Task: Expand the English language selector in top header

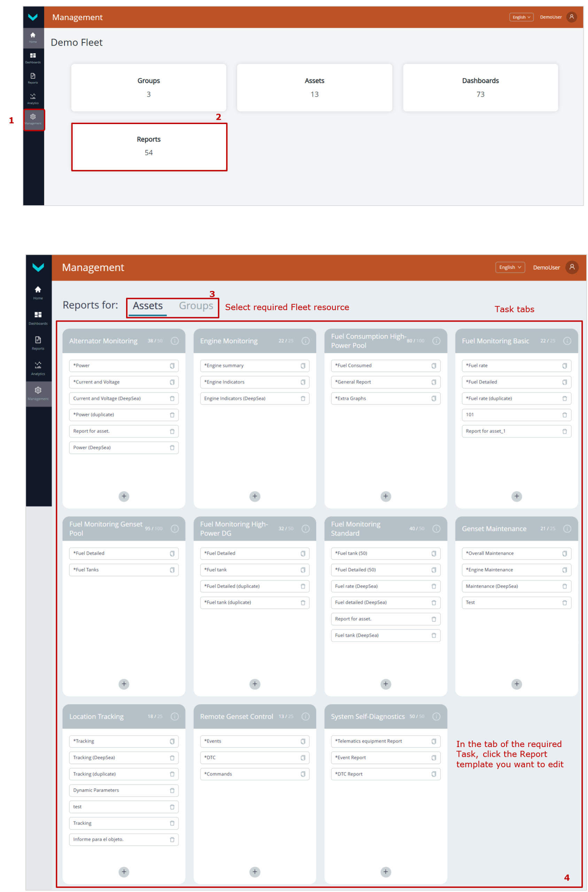Action: click(521, 17)
